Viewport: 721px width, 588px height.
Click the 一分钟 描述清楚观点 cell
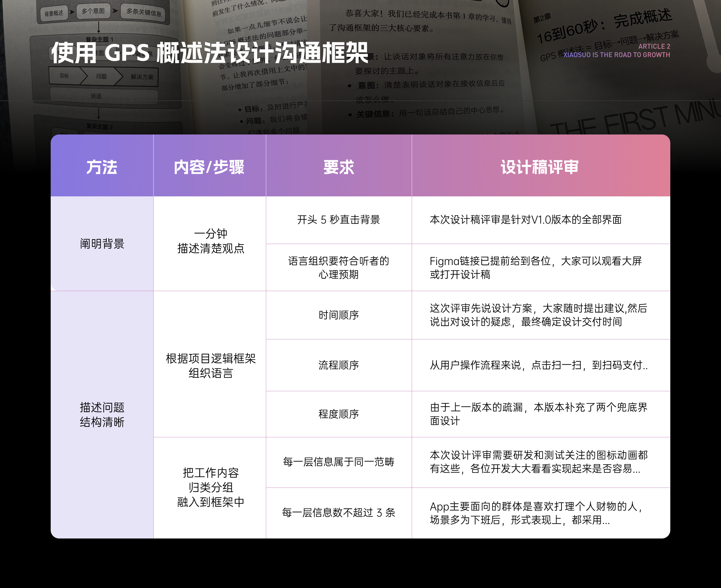210,241
